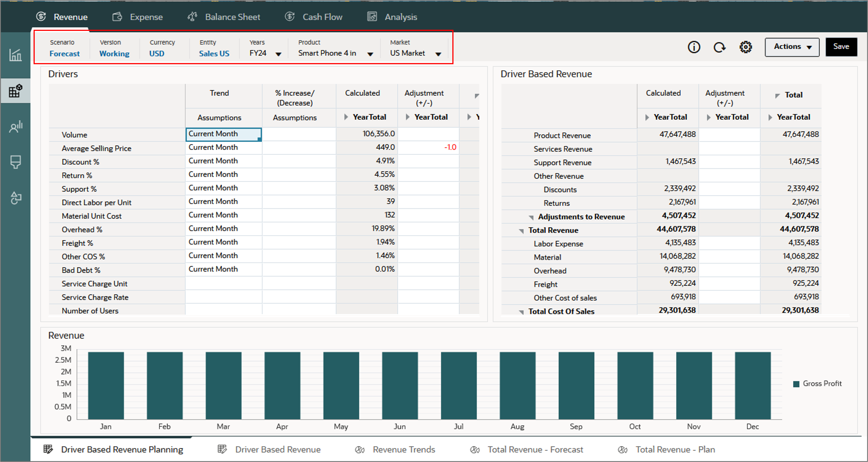
Task: Click the refresh icon in toolbar
Action: pyautogui.click(x=719, y=47)
